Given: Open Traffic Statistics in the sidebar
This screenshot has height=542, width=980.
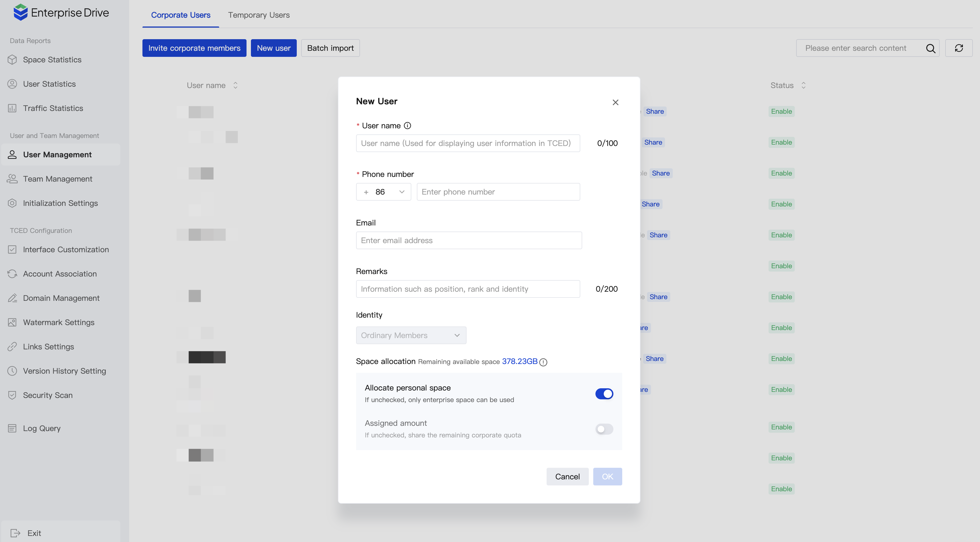Looking at the screenshot, I should 53,108.
